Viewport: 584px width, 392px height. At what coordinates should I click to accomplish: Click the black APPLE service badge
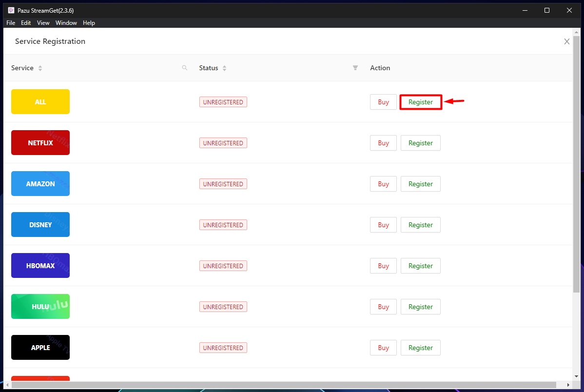(x=40, y=348)
